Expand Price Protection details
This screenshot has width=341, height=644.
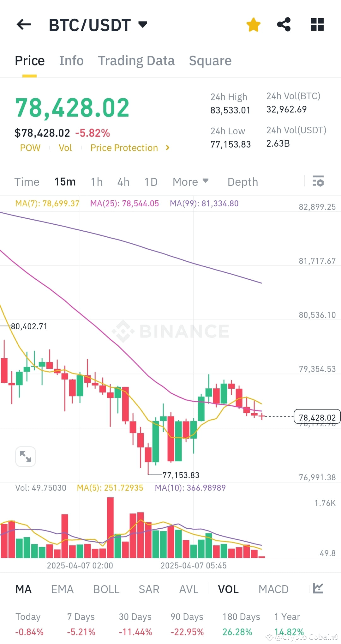coord(129,148)
